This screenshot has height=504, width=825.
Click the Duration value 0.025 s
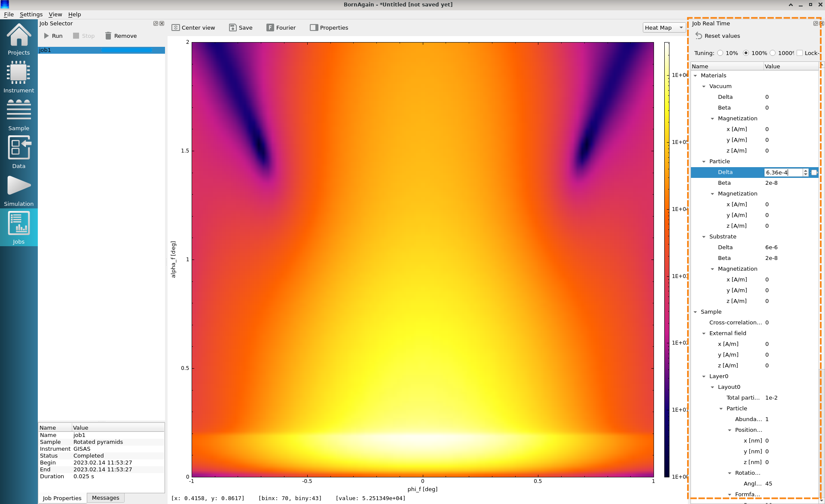click(x=83, y=476)
